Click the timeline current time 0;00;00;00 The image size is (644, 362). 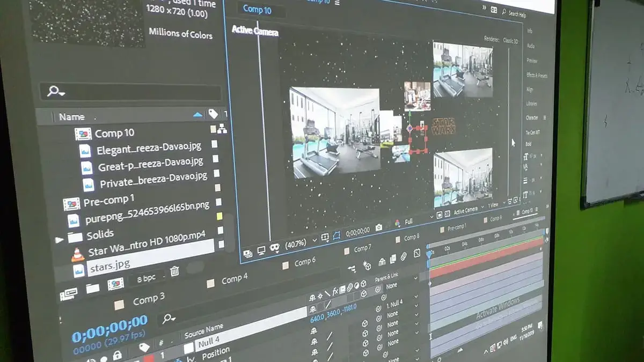point(109,328)
